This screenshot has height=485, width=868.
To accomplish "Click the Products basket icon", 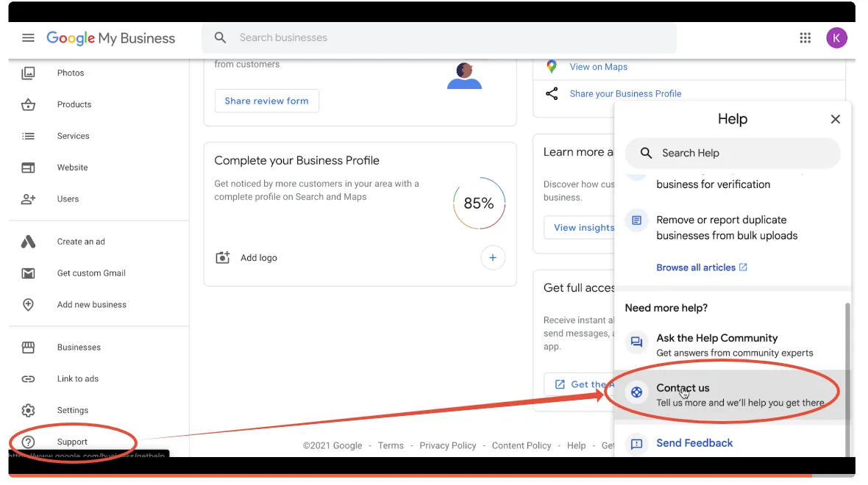I will click(x=28, y=104).
